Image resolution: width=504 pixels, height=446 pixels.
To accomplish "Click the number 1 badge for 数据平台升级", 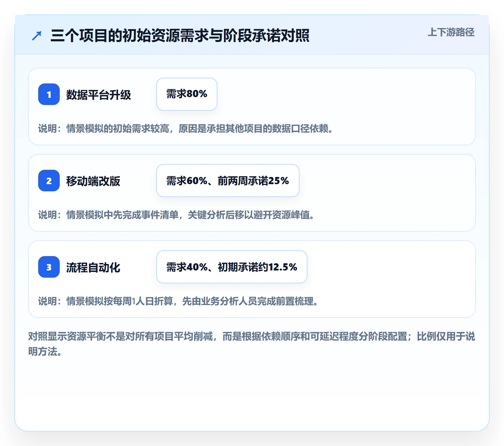I will tap(49, 94).
